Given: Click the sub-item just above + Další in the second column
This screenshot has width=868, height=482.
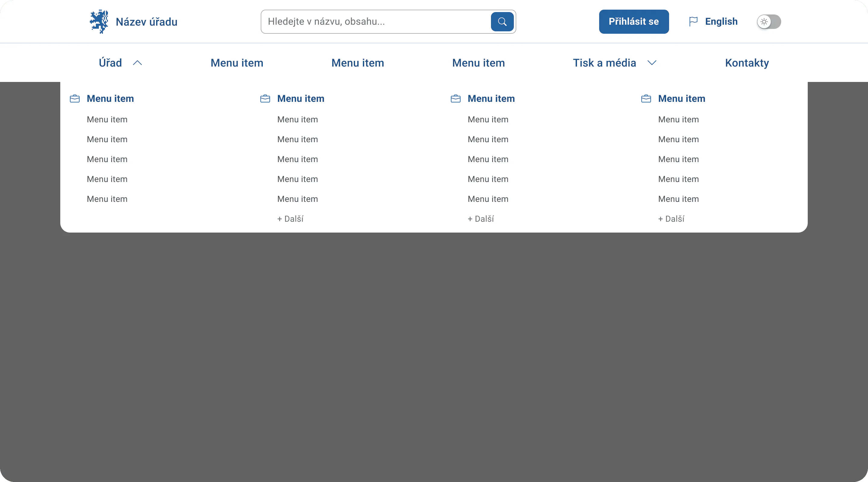Looking at the screenshot, I should [x=297, y=199].
